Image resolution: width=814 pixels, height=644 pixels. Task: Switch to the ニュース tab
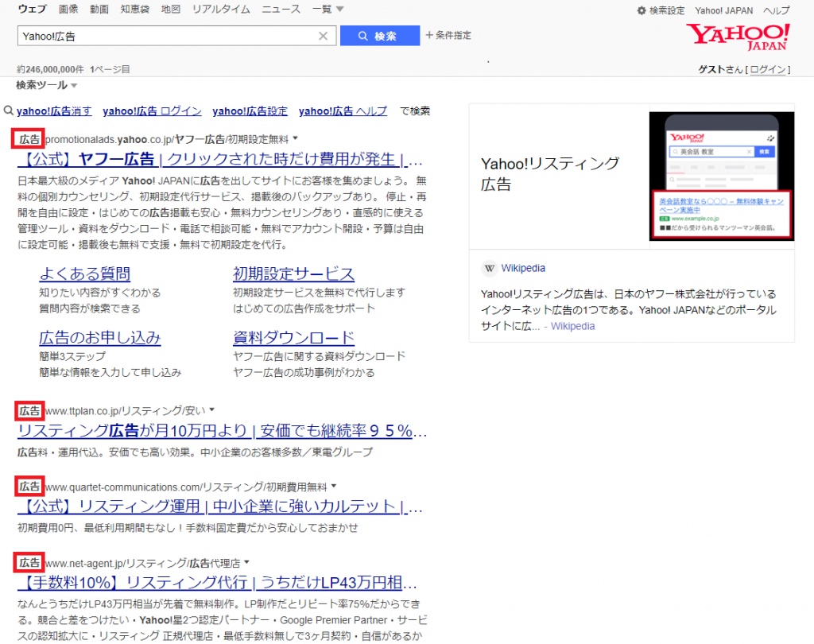click(x=281, y=10)
